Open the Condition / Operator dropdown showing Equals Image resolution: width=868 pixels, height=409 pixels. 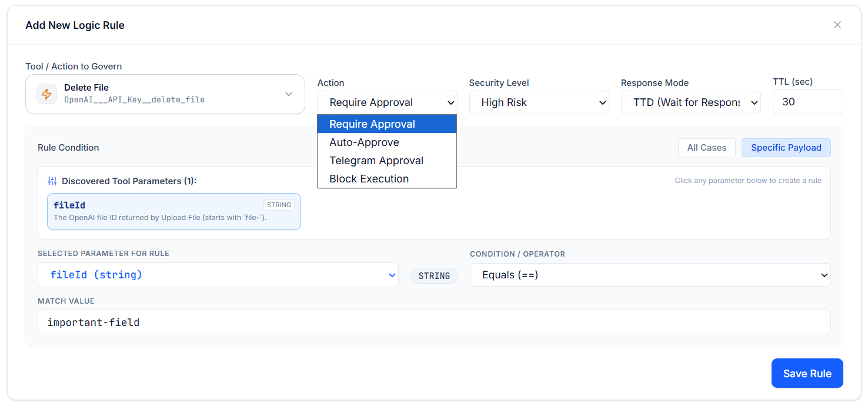point(650,275)
